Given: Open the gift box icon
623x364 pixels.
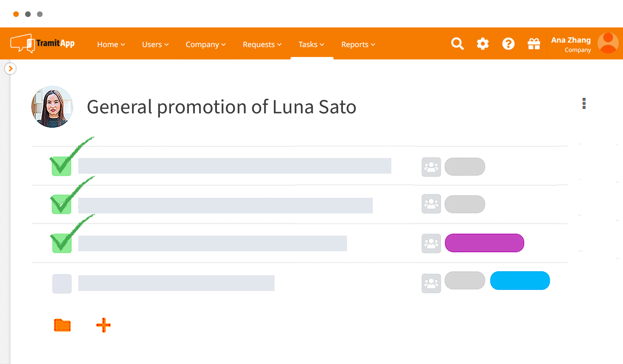Looking at the screenshot, I should pos(534,44).
